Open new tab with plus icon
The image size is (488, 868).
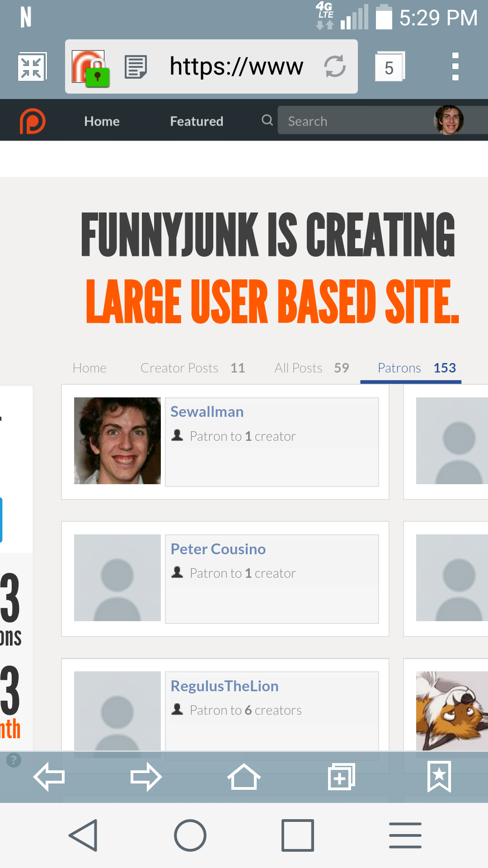pos(341,777)
